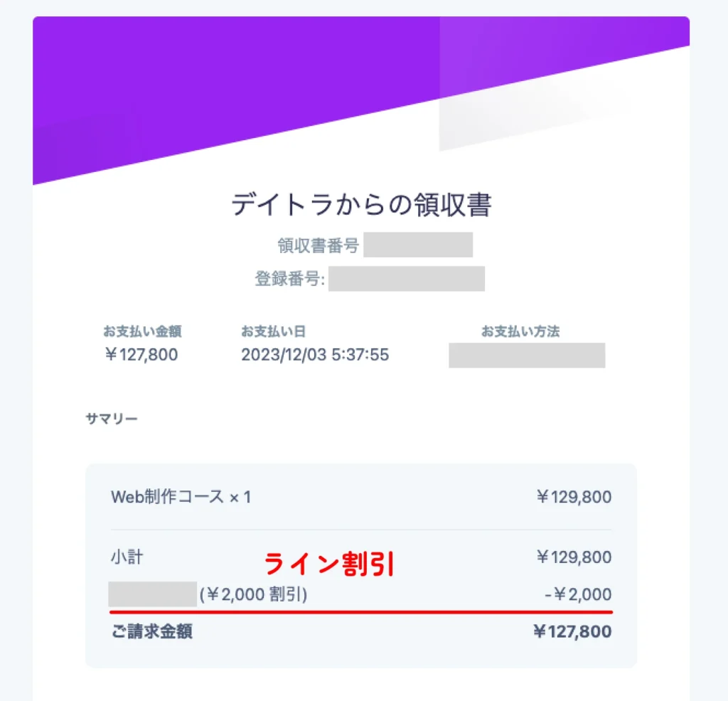Click the red ライン割引 annotation text
Image resolution: width=728 pixels, height=701 pixels.
pos(328,564)
